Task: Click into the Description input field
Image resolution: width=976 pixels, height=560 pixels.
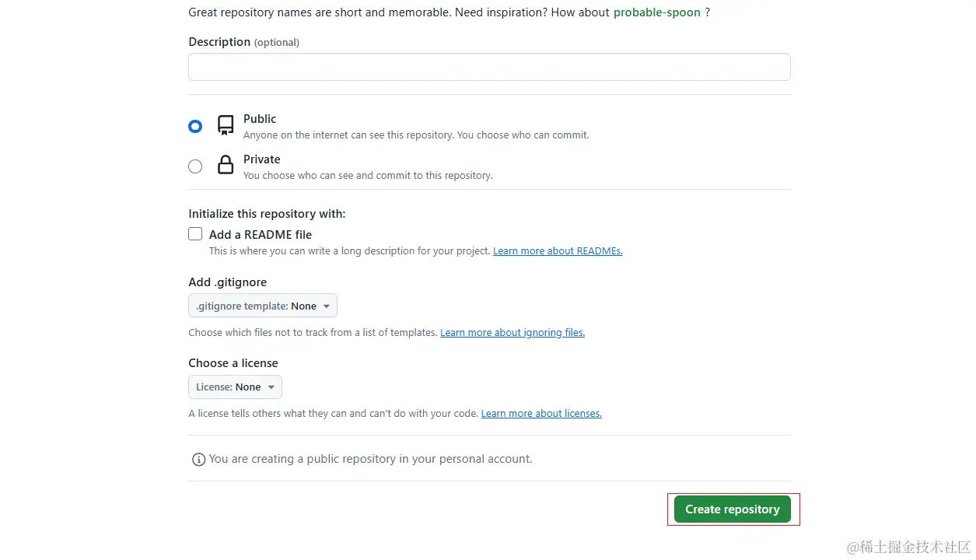Action: click(x=489, y=67)
